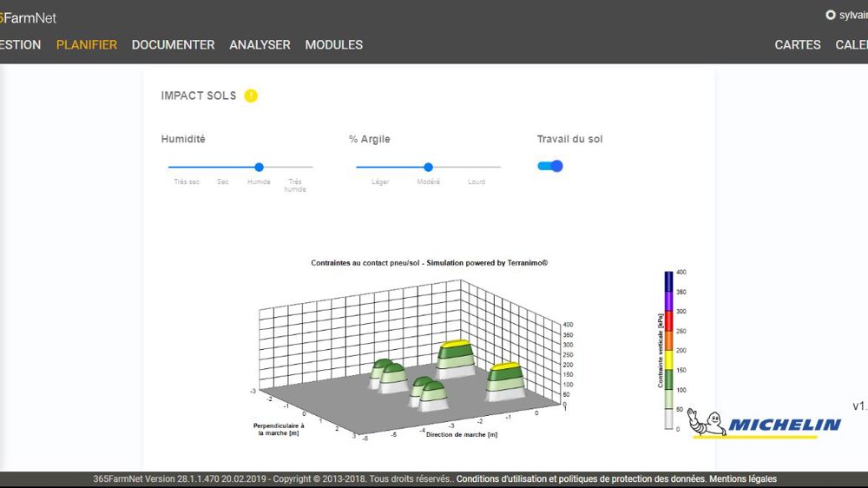The height and width of the screenshot is (488, 868).
Task: Open Mentions légales footer link
Action: tap(743, 479)
